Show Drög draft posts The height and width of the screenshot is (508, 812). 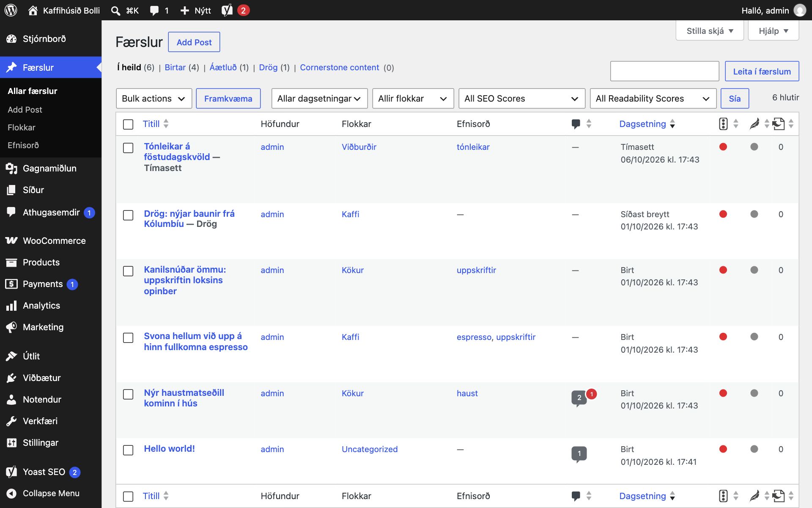click(x=268, y=68)
